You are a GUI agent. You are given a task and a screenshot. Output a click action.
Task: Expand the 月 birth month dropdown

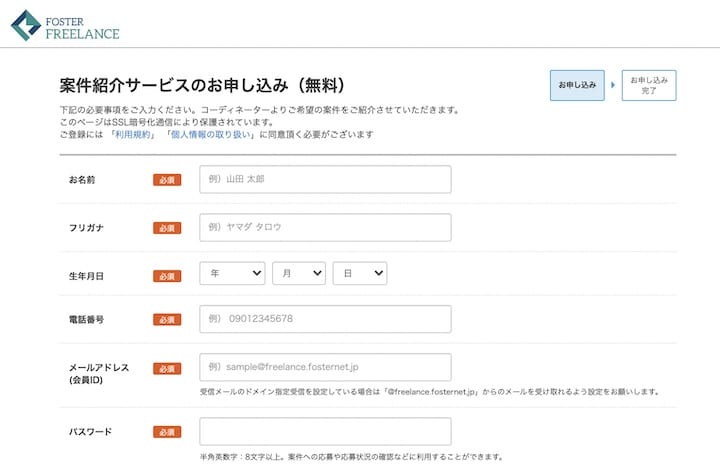point(298,274)
